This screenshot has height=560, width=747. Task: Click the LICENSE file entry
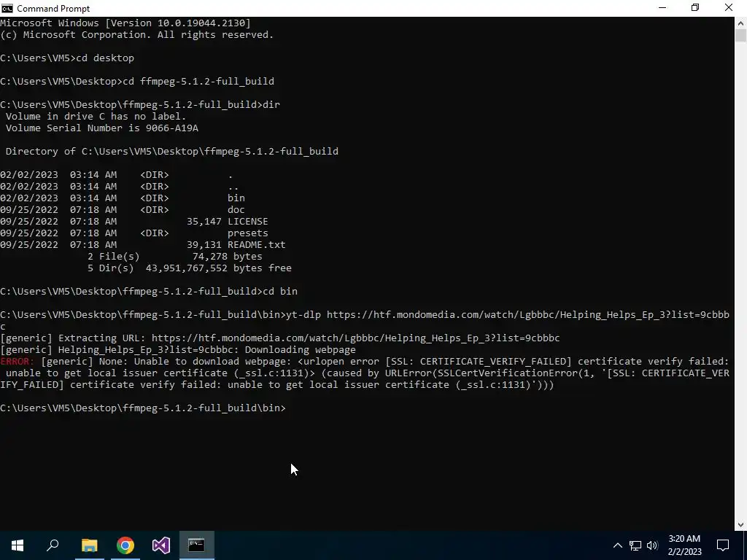tap(248, 222)
